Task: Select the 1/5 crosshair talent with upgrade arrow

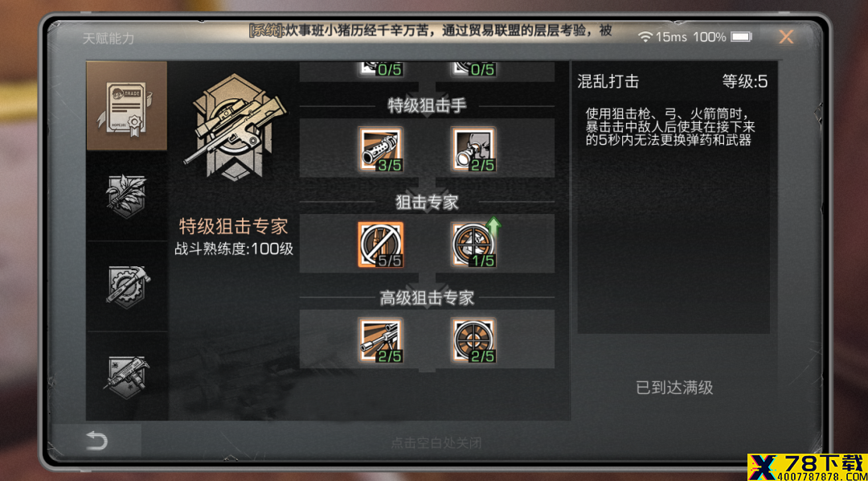Action: click(473, 245)
